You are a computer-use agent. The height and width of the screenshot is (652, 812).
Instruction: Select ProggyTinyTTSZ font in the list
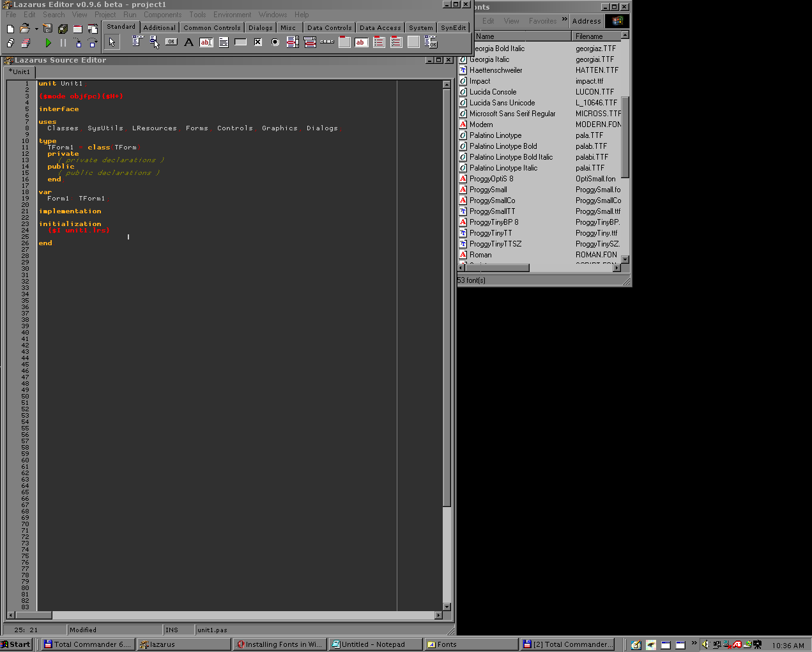[495, 244]
